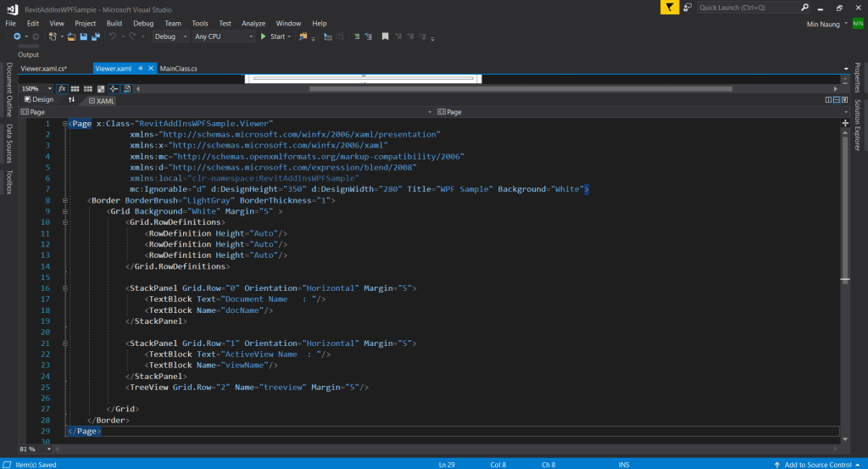Switch to the MainClass.cs tab

click(x=178, y=68)
